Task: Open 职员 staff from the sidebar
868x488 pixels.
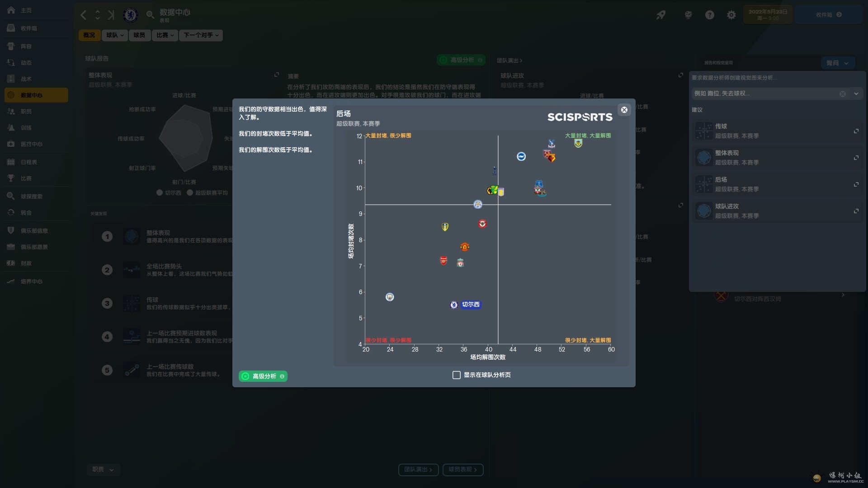Action: coord(36,111)
